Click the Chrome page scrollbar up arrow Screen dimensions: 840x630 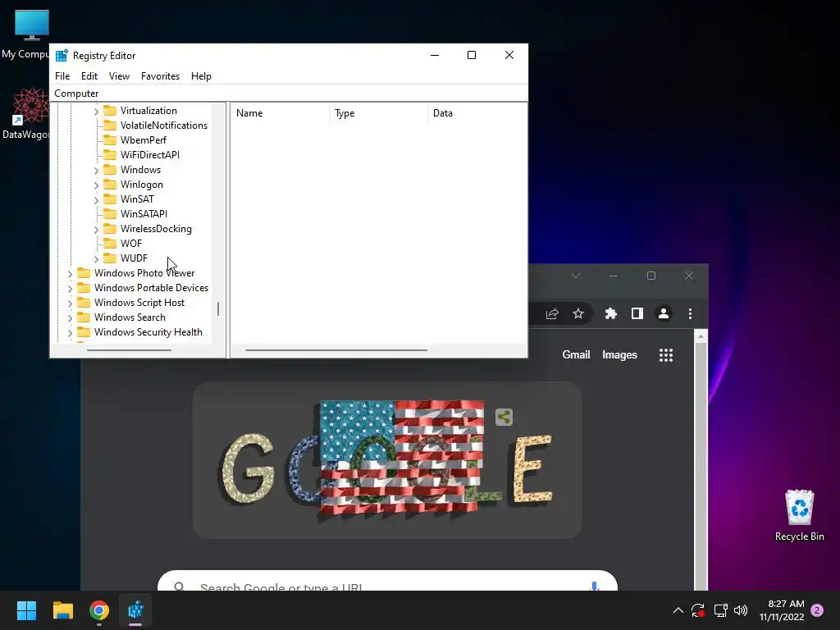[x=701, y=336]
